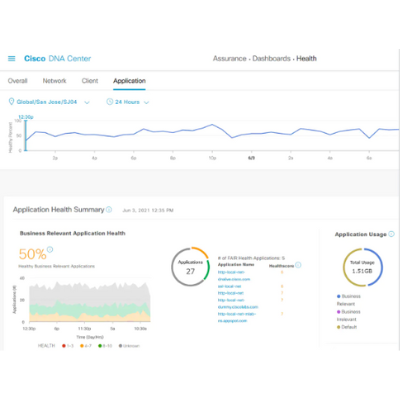Screen dimensions: 400x400
Task: Click the Applications 27 donut chart
Action: pos(190,267)
